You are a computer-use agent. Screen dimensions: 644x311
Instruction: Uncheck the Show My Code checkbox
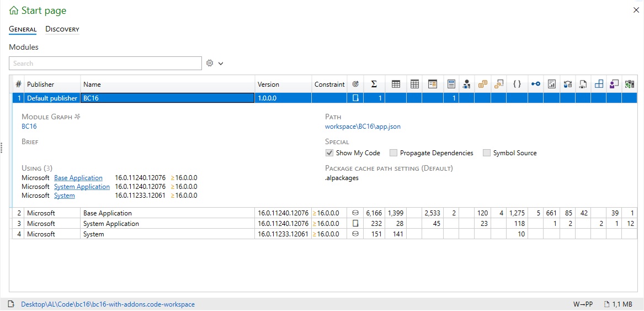(329, 152)
